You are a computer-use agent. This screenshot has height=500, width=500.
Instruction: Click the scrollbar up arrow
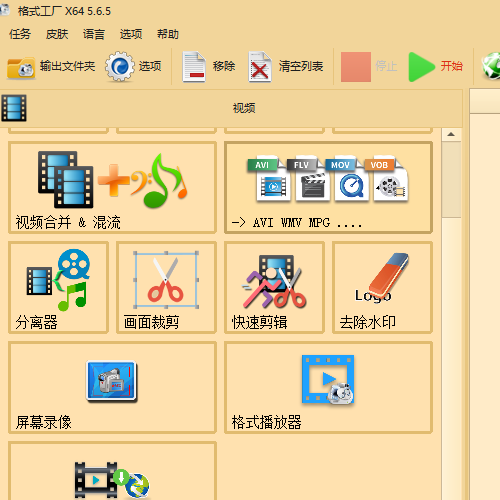point(451,134)
